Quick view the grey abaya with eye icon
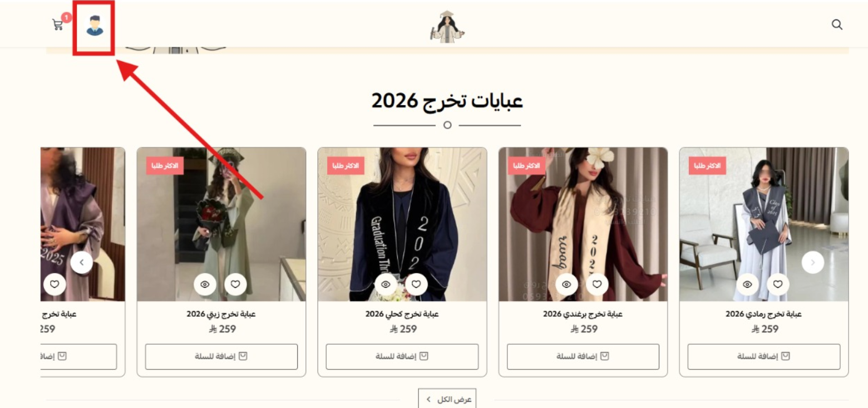 [x=747, y=284]
